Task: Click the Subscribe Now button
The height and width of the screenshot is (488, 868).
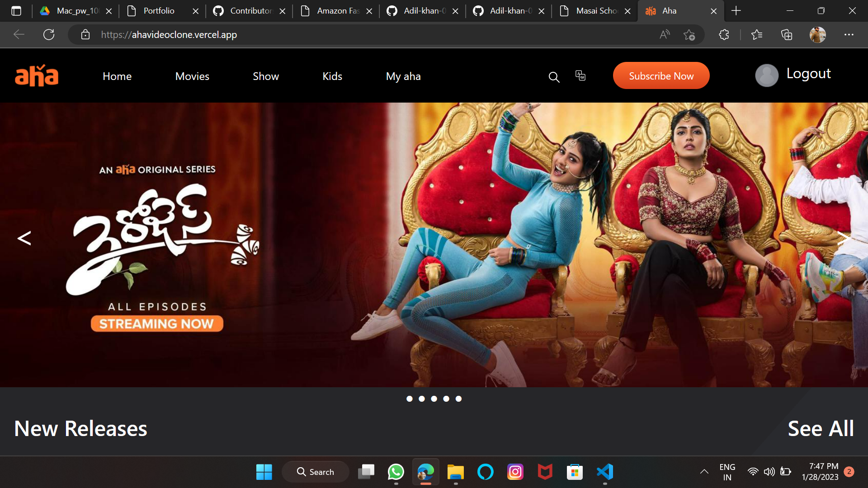Action: 661,75
